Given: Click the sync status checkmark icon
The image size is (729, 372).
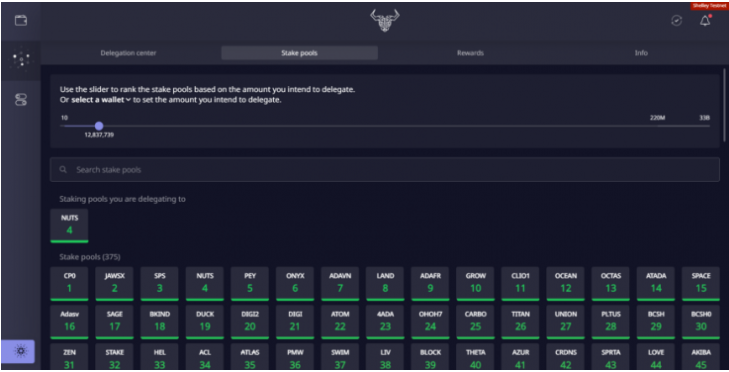Looking at the screenshot, I should [x=676, y=20].
